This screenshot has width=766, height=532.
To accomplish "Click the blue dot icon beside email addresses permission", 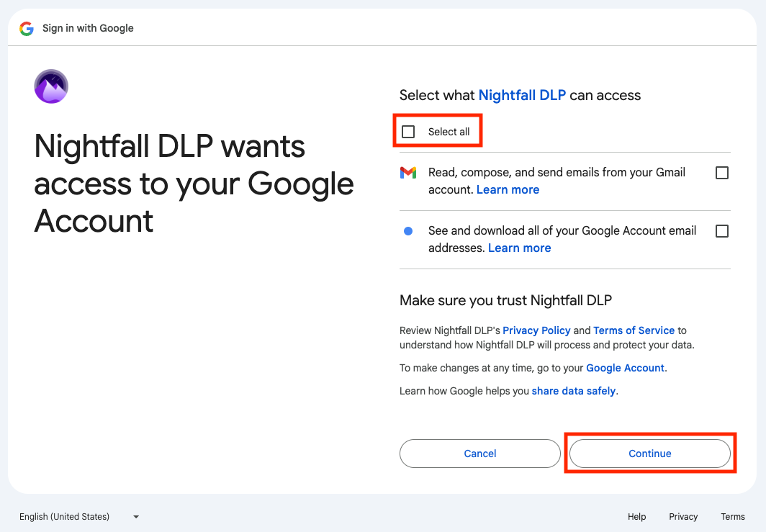I will point(408,231).
